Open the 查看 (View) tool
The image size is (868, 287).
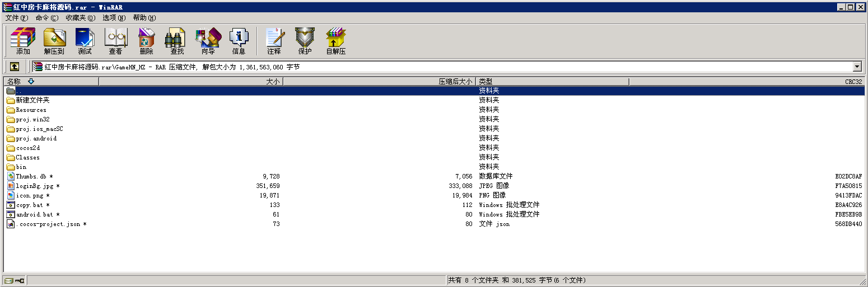115,41
